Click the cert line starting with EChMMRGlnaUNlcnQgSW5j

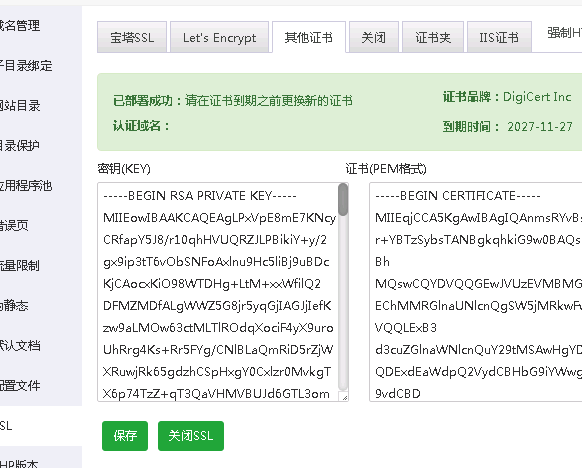[478, 306]
